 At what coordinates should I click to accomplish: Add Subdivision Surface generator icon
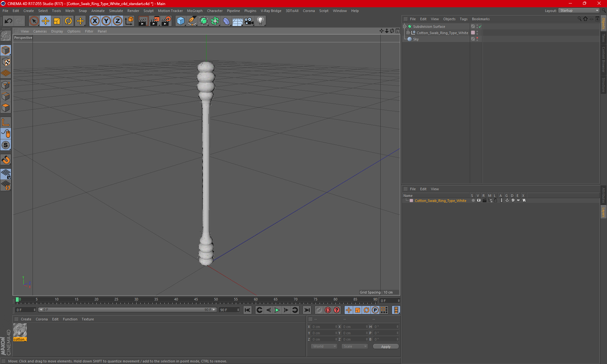204,21
